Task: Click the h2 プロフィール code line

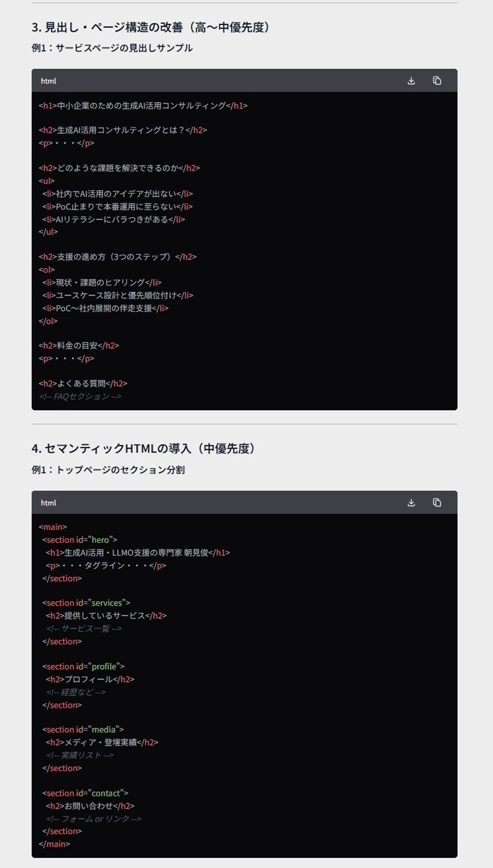Action: 90,679
